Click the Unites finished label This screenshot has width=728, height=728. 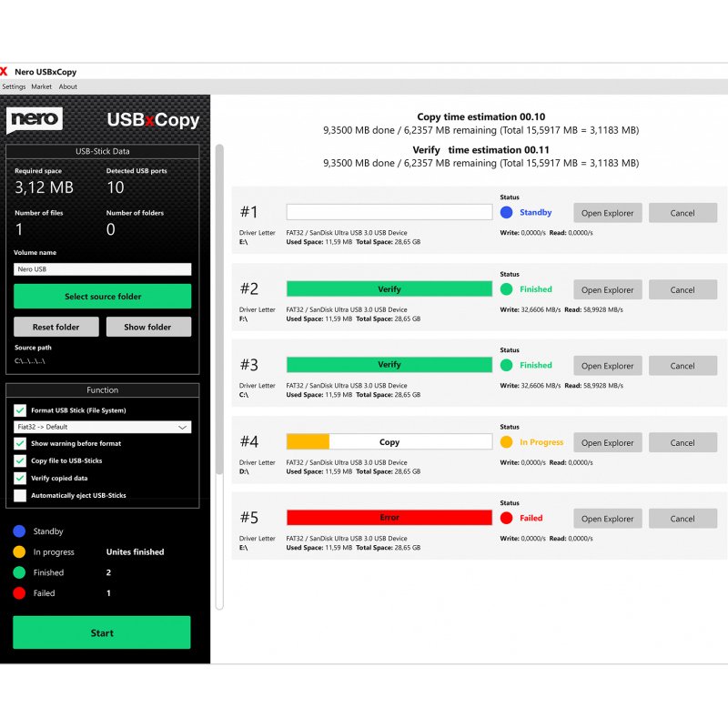click(x=135, y=551)
